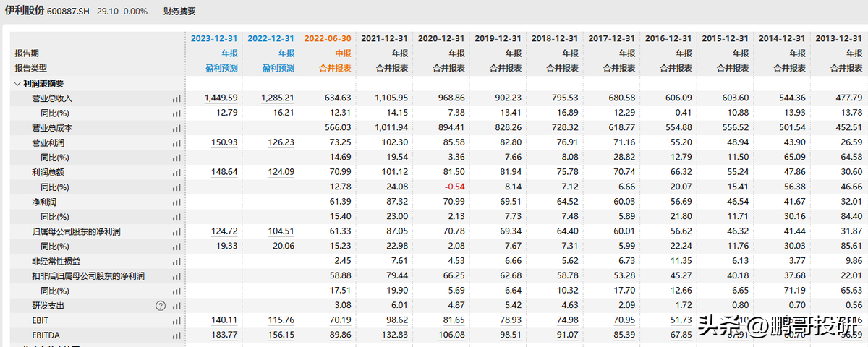Open chart icon for 营业利润 row
Image resolution: width=868 pixels, height=347 pixels.
[176, 143]
